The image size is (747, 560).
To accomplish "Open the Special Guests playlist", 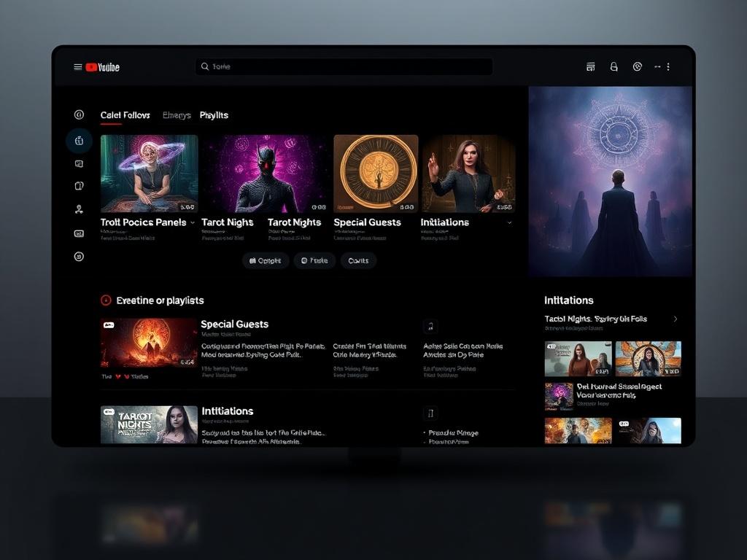I will tap(235, 324).
